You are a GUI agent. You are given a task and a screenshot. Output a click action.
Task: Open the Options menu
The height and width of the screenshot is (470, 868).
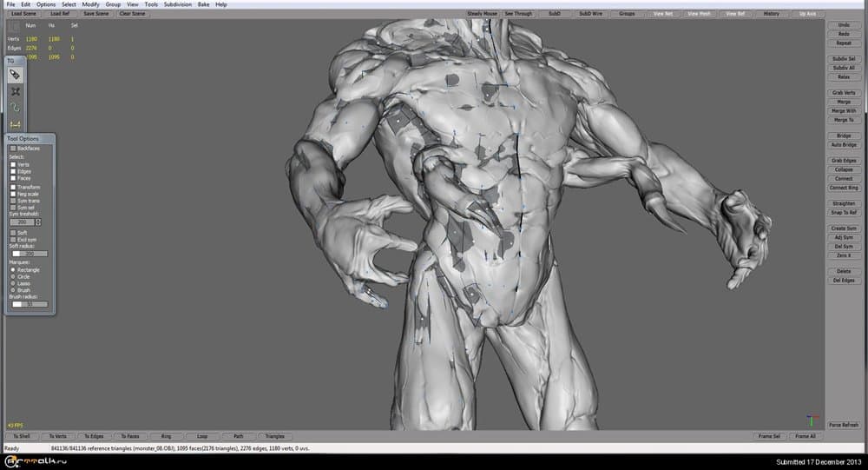coord(46,4)
